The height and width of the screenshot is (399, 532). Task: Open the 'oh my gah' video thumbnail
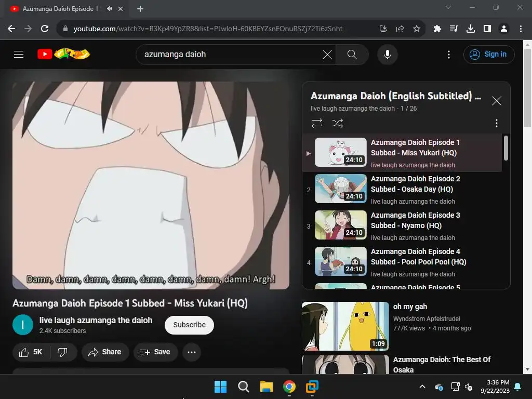[345, 326]
